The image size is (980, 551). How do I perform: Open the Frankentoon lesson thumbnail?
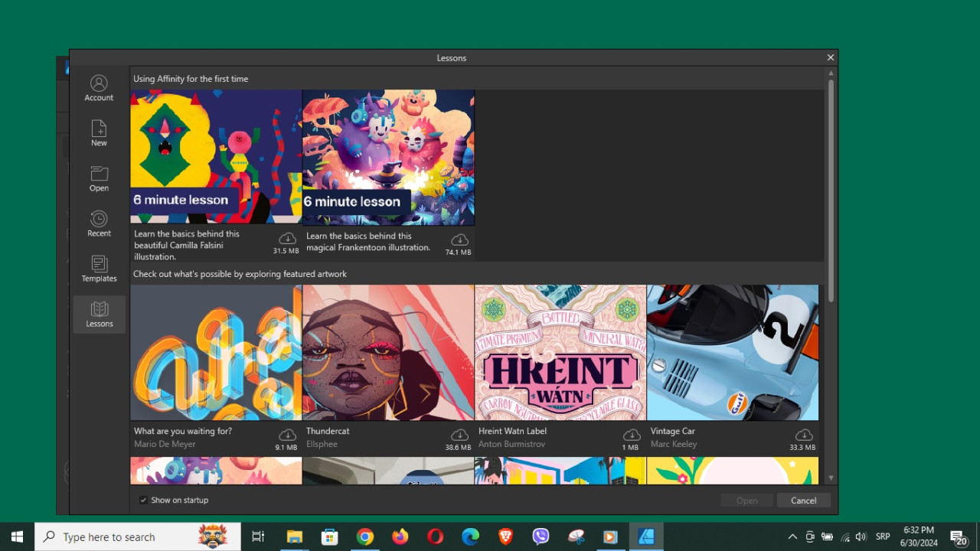(388, 157)
